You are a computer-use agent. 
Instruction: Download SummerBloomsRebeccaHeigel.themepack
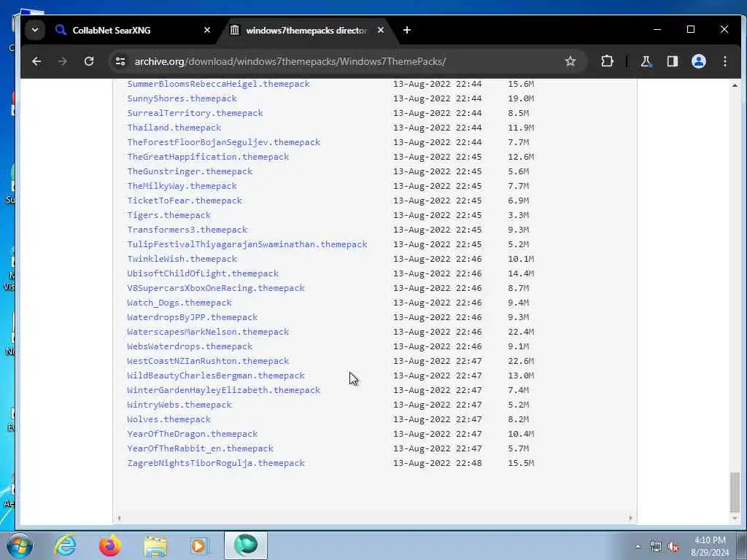tap(218, 84)
